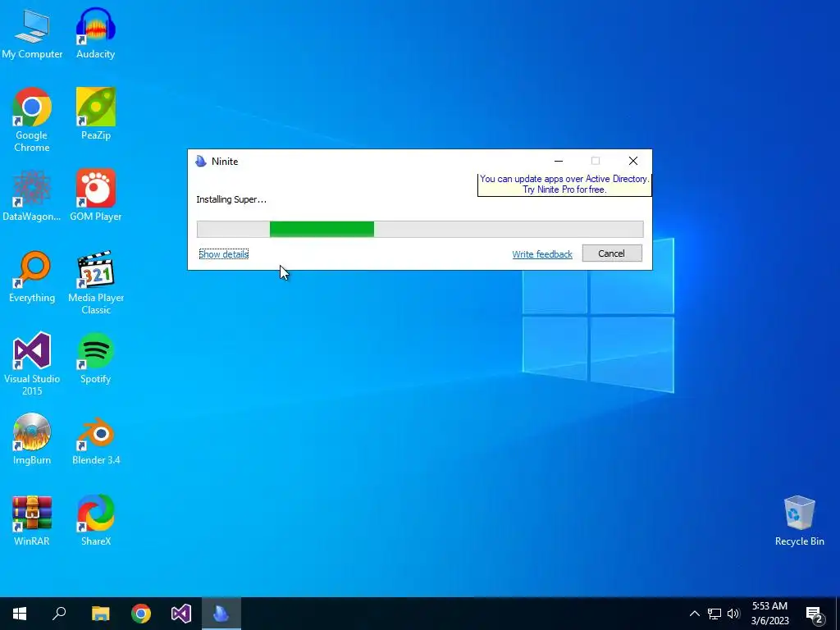
Task: Close the Ninite window
Action: [x=632, y=161]
